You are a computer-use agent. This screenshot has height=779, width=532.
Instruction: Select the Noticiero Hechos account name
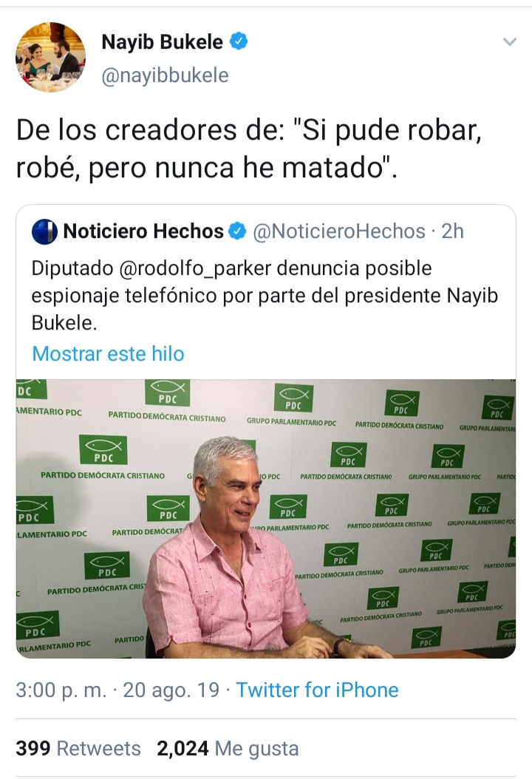(143, 231)
